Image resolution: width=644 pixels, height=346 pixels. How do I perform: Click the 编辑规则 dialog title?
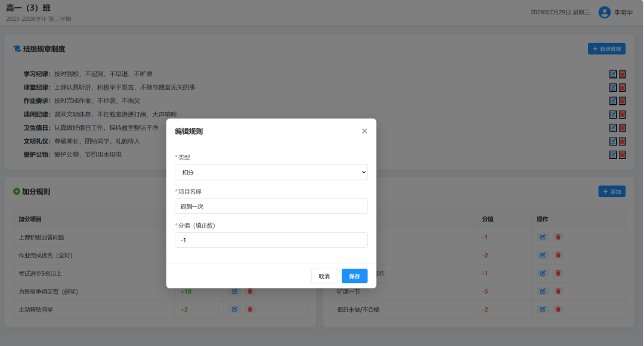click(189, 131)
